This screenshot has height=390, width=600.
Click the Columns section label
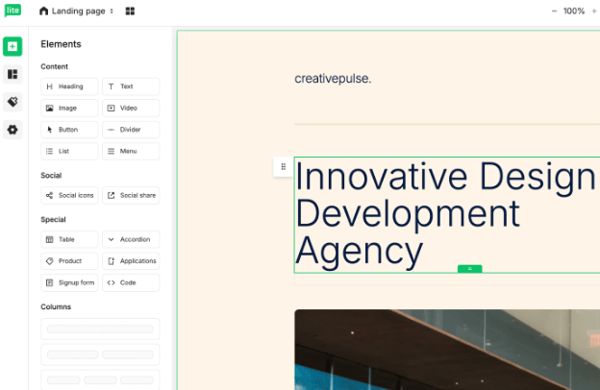(56, 307)
